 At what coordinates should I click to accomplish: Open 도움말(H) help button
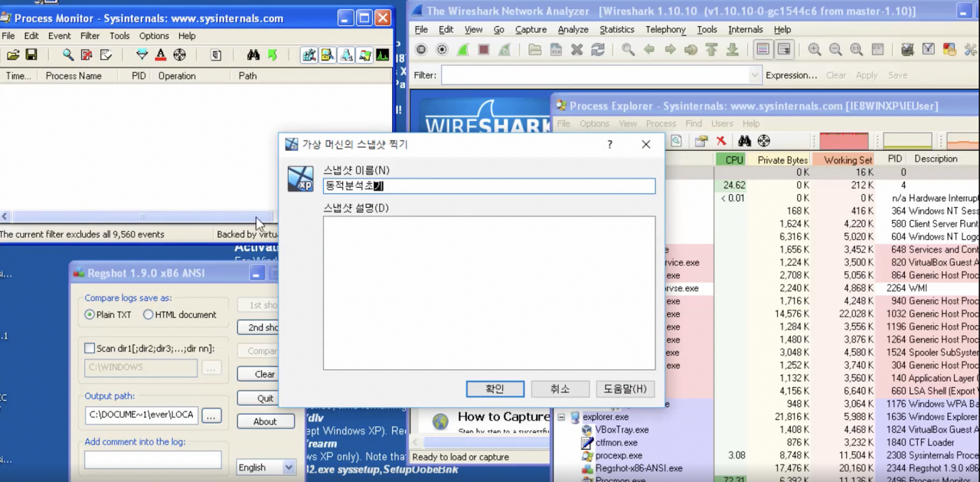pos(625,389)
